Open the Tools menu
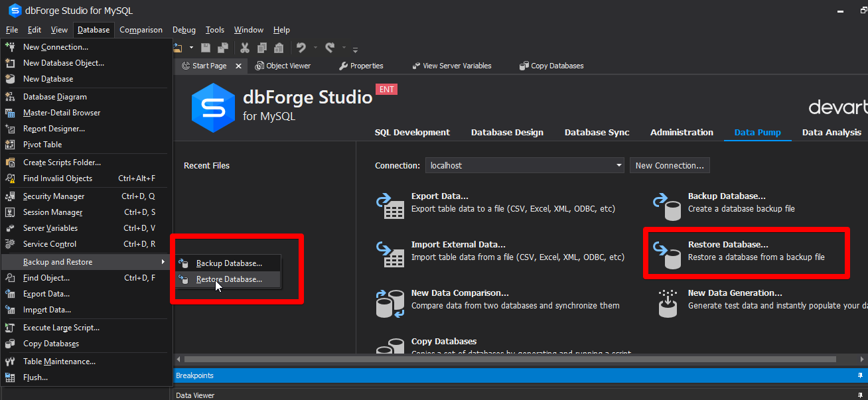Viewport: 868px width, 400px height. tap(215, 30)
